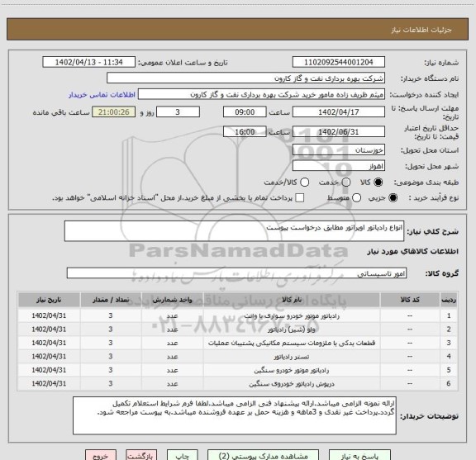Click مشاهده مدارک پیوستی (2) button
The width and height of the screenshot is (476, 460).
263,456
